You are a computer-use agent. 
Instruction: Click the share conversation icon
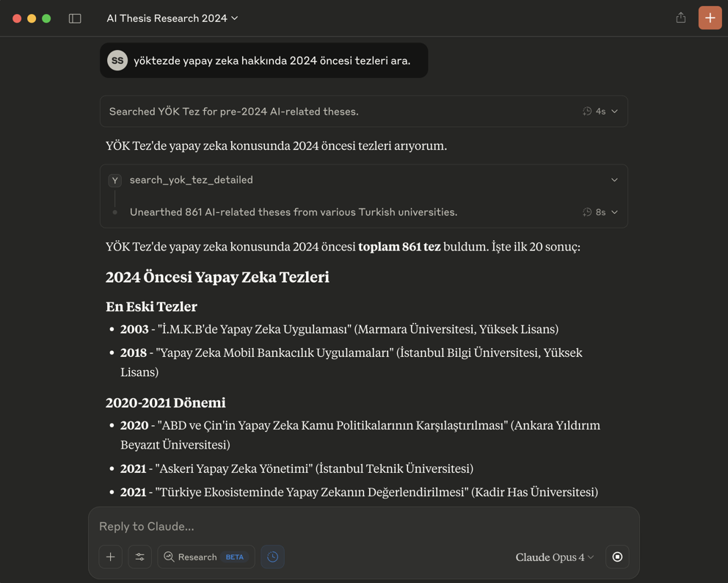click(x=681, y=18)
